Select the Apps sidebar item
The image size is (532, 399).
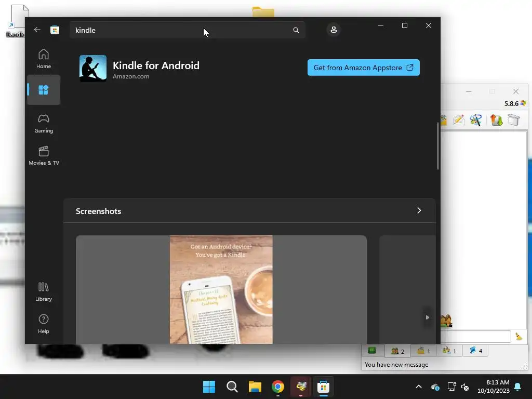click(x=44, y=90)
